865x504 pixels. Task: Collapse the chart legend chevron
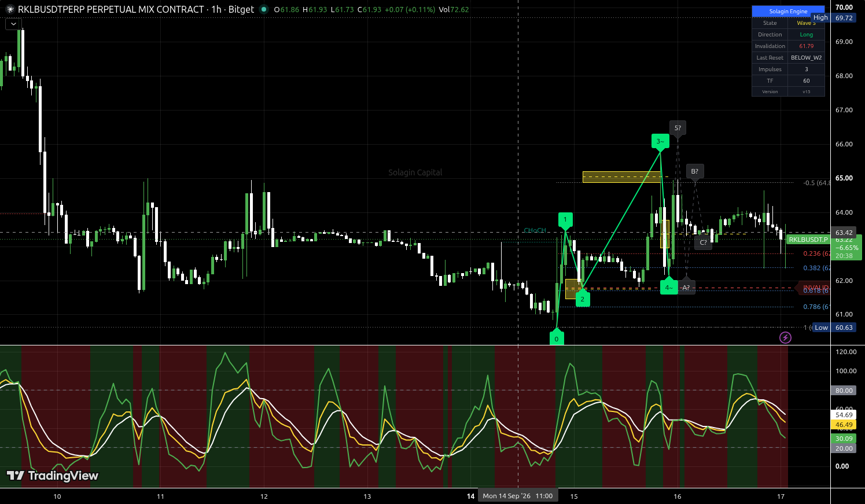(13, 24)
